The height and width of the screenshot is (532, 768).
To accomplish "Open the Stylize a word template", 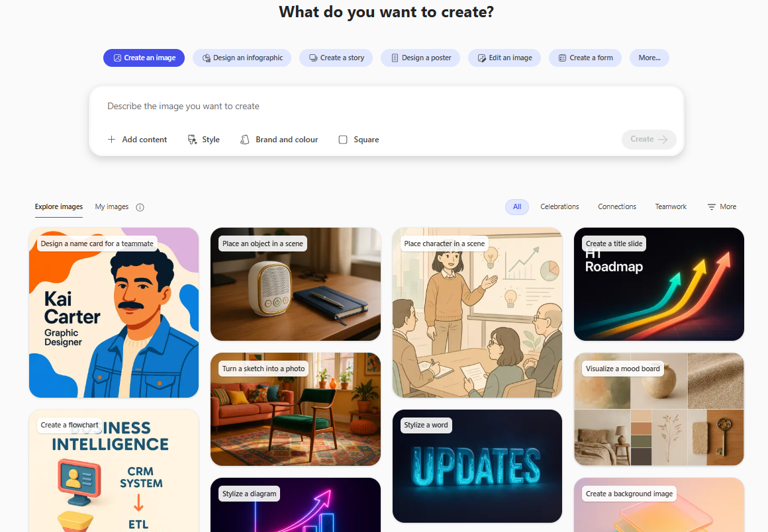I will point(477,466).
